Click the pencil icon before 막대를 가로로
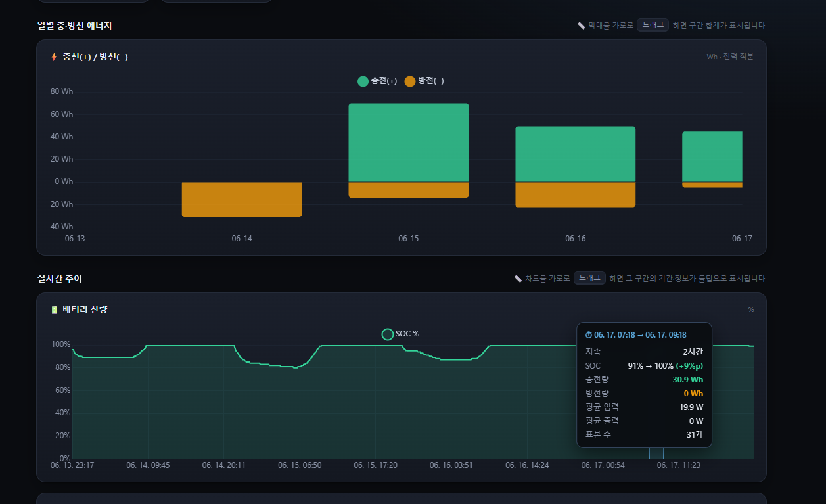This screenshot has width=826, height=504. click(581, 26)
